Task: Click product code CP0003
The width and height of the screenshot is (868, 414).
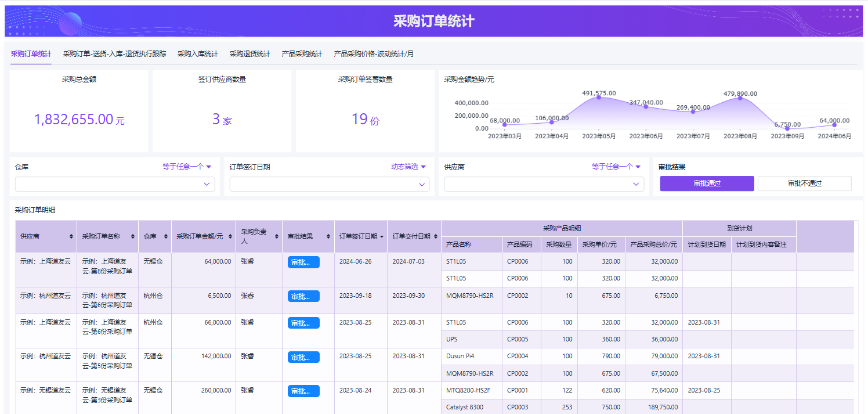Action: tap(518, 408)
